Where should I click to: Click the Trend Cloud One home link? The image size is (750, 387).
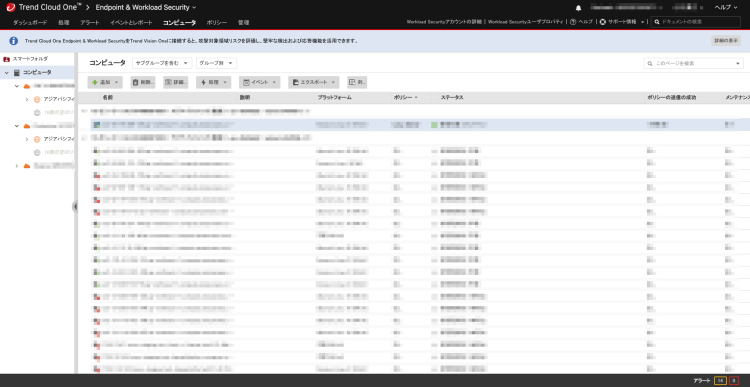(x=51, y=7)
